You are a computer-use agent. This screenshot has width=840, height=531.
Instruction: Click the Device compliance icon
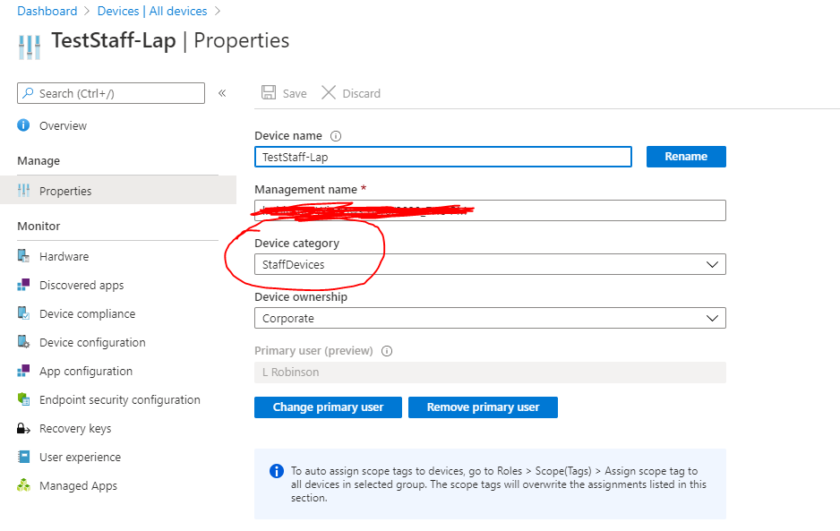(24, 313)
